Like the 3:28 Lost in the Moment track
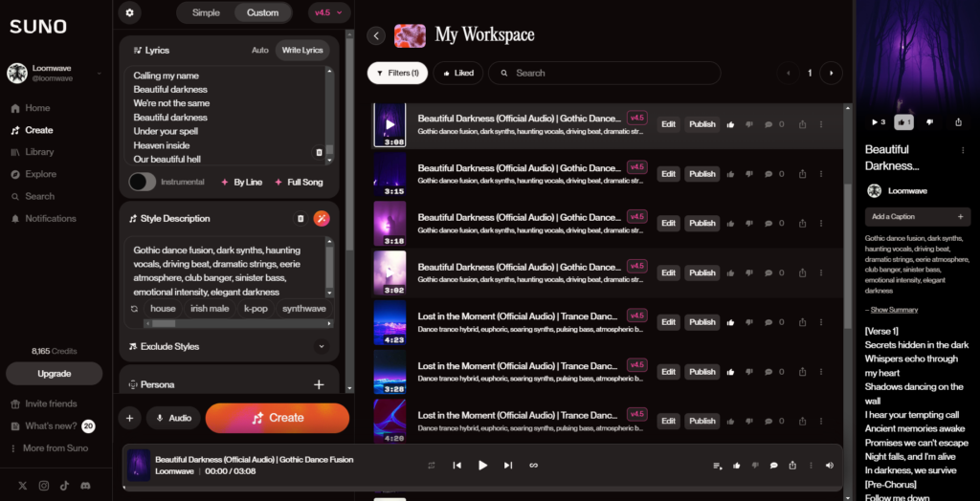This screenshot has width=980, height=501. click(730, 372)
